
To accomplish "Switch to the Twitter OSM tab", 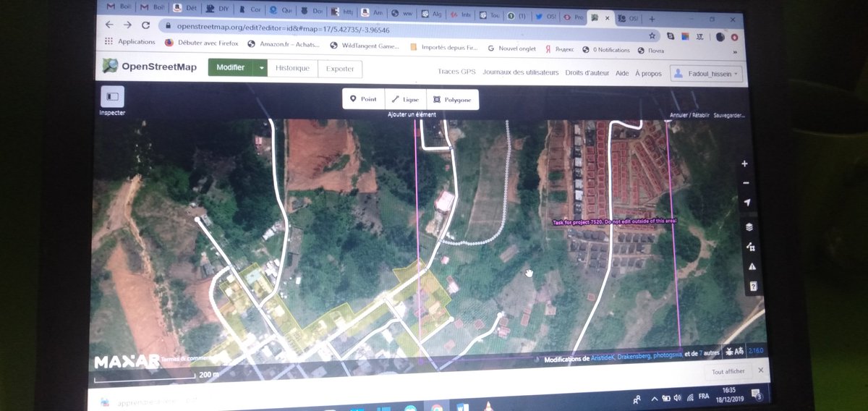I will 545,15.
